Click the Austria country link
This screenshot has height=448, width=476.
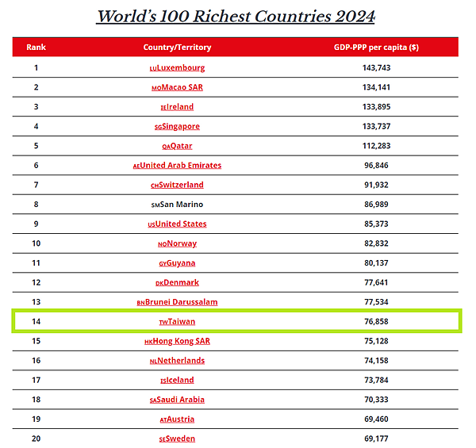pyautogui.click(x=180, y=419)
